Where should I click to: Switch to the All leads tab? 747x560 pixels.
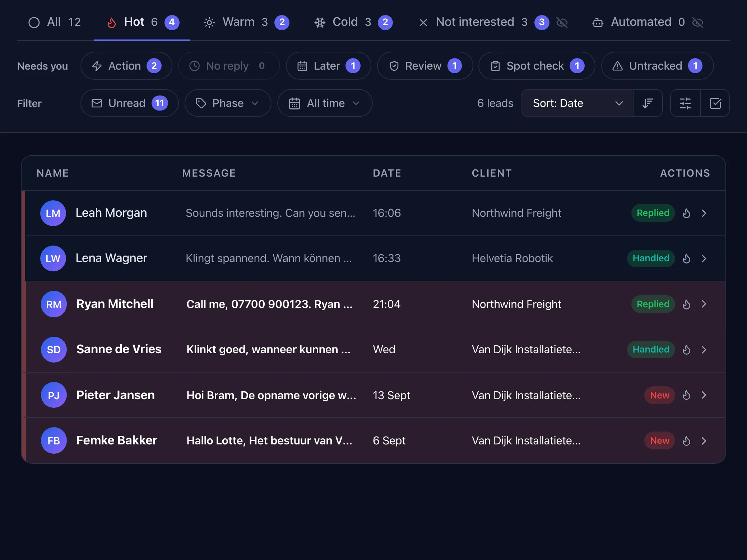pyautogui.click(x=55, y=22)
